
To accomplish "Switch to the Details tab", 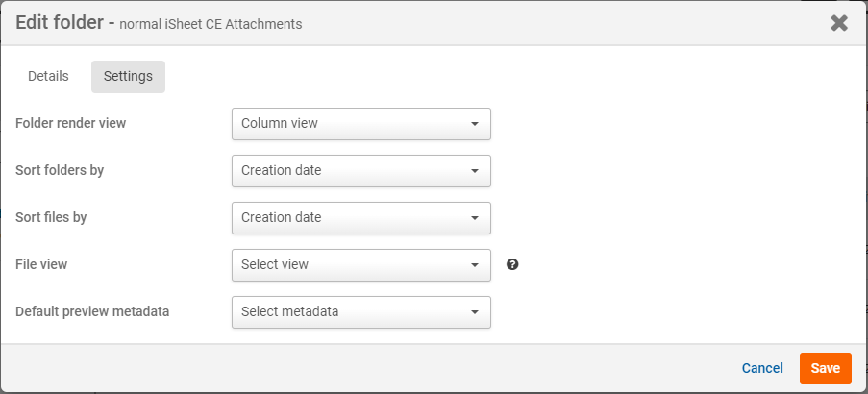I will 48,77.
